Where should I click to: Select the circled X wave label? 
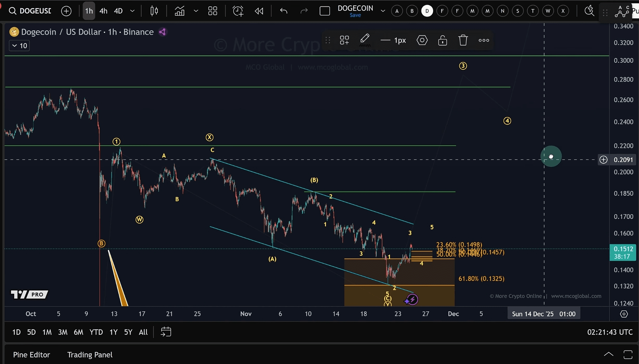coord(210,137)
